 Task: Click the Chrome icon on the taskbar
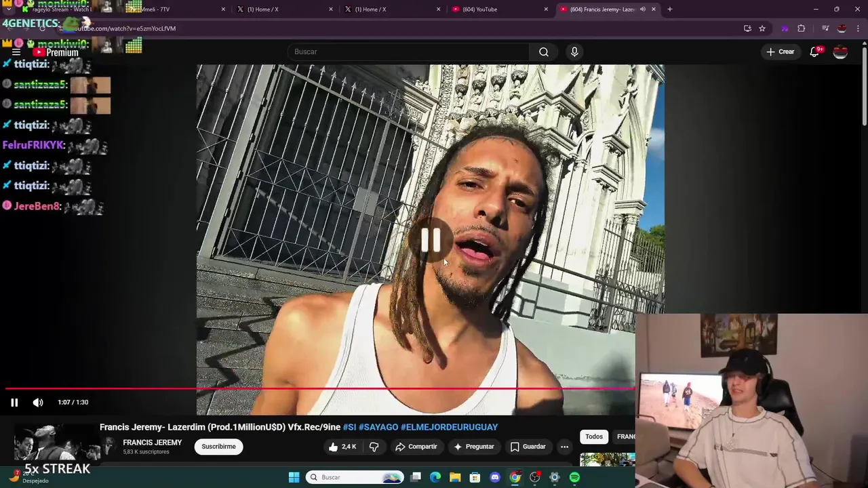515,477
